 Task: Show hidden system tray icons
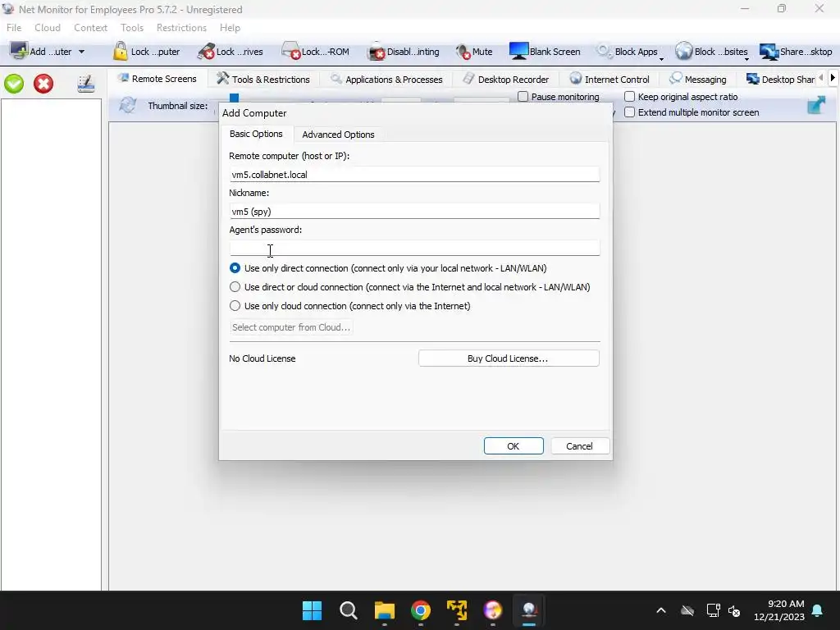point(661,610)
